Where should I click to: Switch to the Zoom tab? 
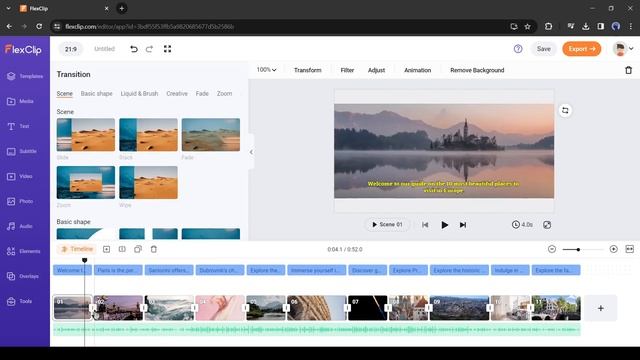pos(224,93)
